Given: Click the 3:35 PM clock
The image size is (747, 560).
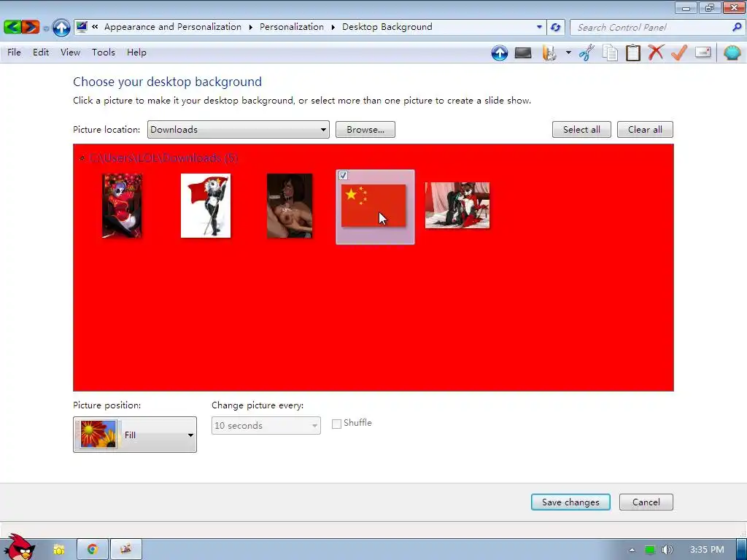Looking at the screenshot, I should pos(707,550).
